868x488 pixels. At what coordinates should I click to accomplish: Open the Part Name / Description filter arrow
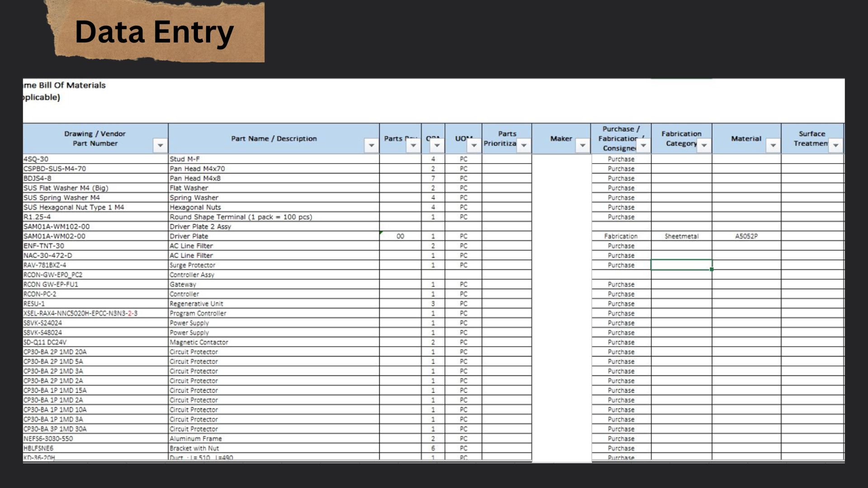(371, 145)
